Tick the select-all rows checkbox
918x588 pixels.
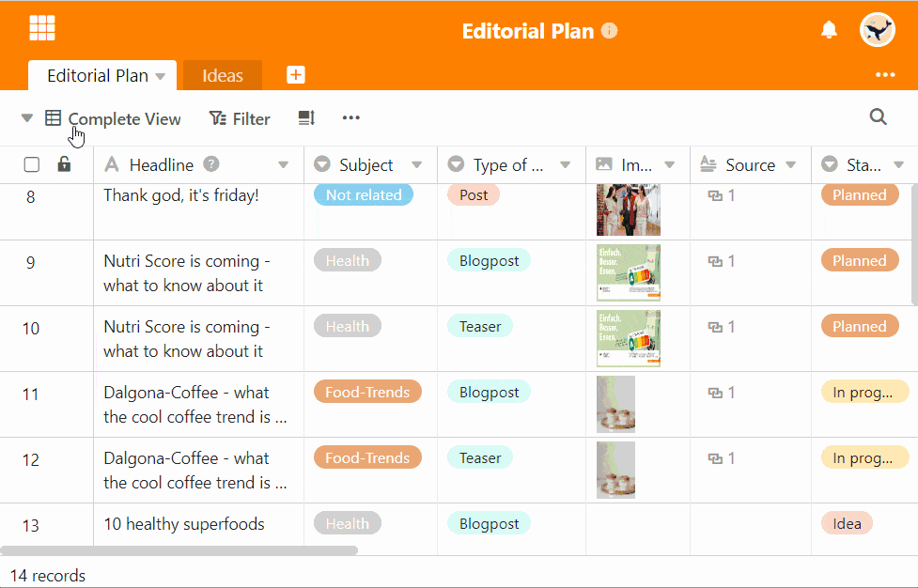pyautogui.click(x=32, y=165)
